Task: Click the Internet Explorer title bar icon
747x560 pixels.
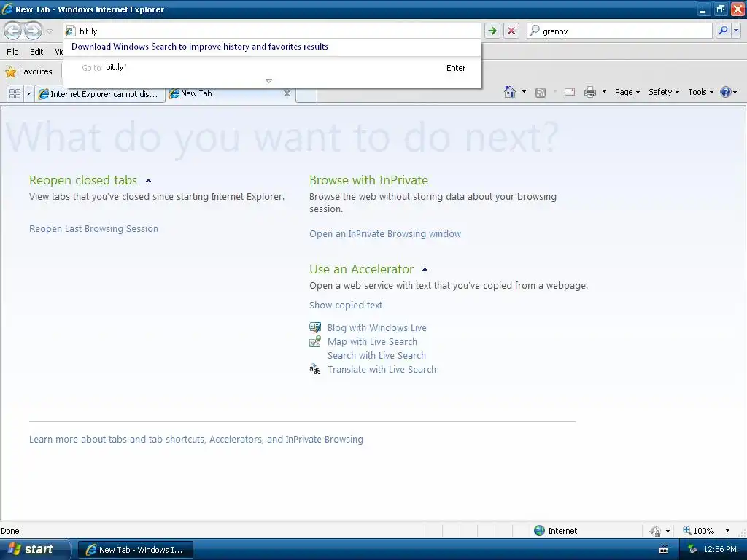Action: (x=7, y=9)
